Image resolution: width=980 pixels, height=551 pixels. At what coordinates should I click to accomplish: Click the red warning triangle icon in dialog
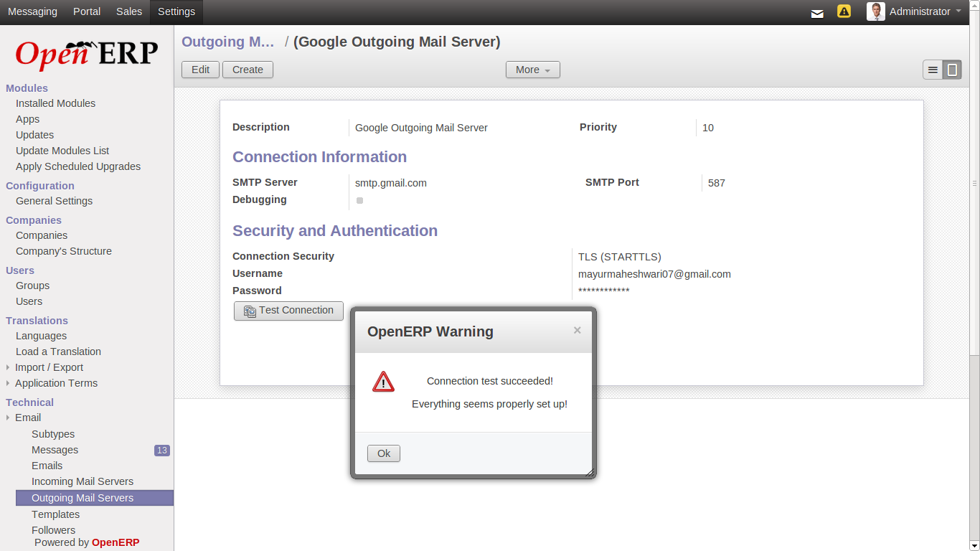384,382
